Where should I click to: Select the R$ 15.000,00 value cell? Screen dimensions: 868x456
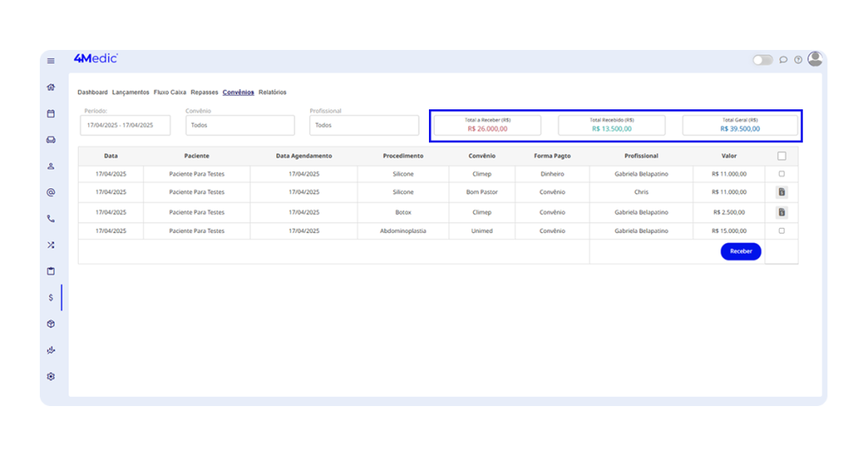729,231
